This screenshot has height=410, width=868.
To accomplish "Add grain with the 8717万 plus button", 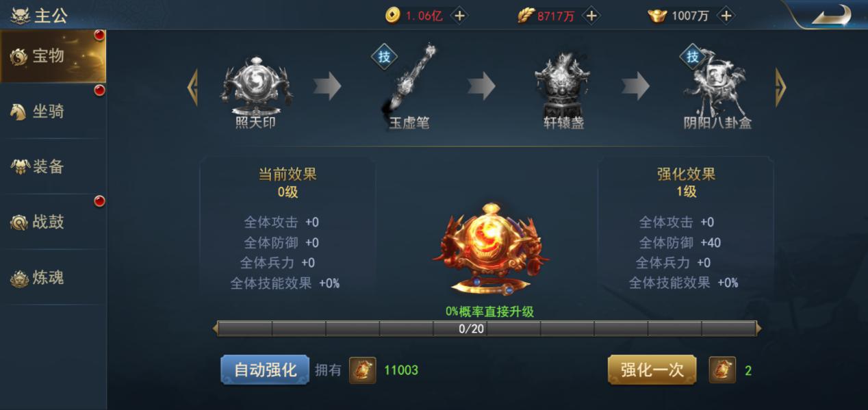I will (591, 16).
